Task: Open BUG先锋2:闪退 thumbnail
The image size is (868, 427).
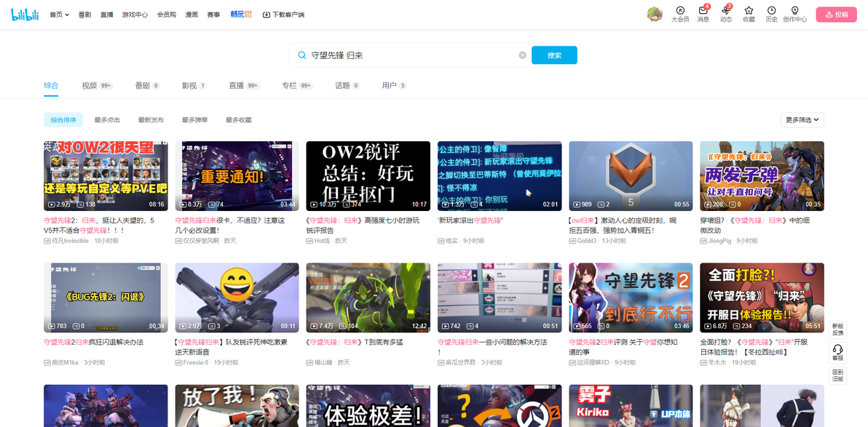Action: 106,298
